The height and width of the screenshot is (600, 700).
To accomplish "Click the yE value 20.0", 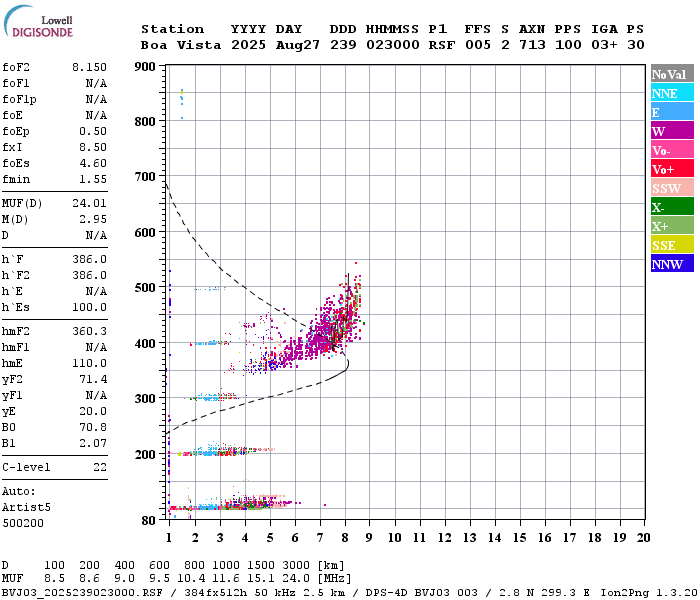I will coord(93,412).
